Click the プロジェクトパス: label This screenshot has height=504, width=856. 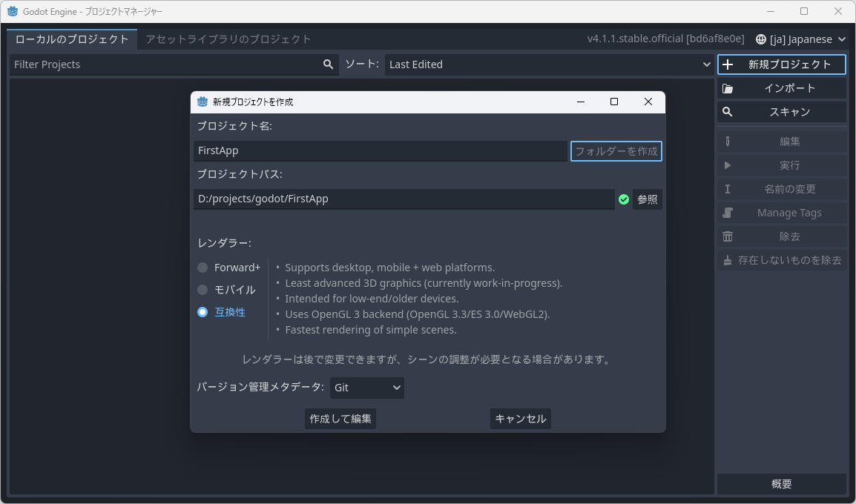tap(240, 174)
